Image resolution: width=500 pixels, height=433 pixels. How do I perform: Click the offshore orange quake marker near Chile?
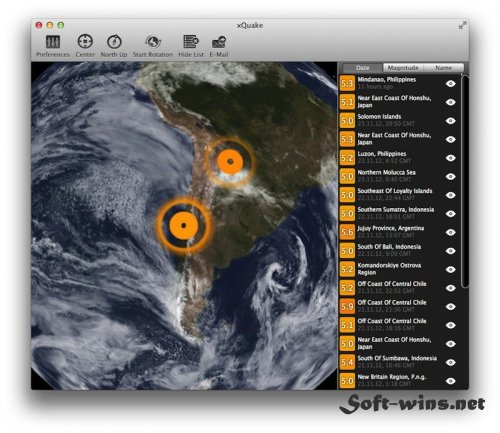[183, 225]
